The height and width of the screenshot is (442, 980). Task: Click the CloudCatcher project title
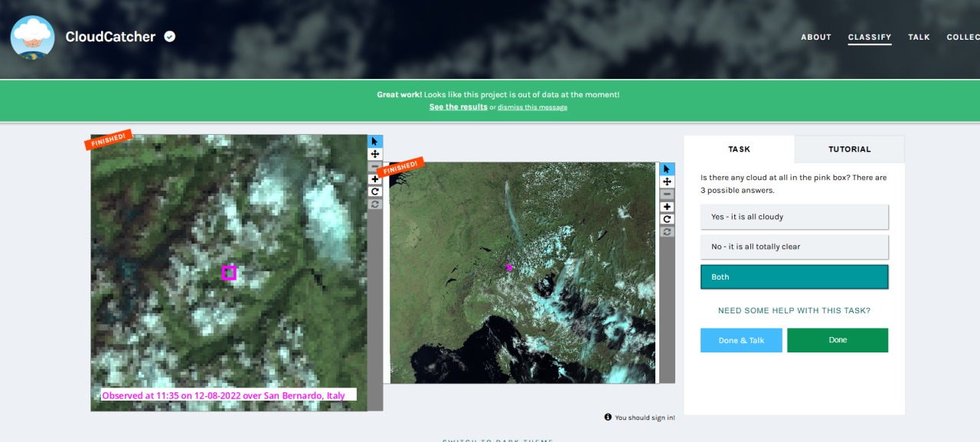110,37
